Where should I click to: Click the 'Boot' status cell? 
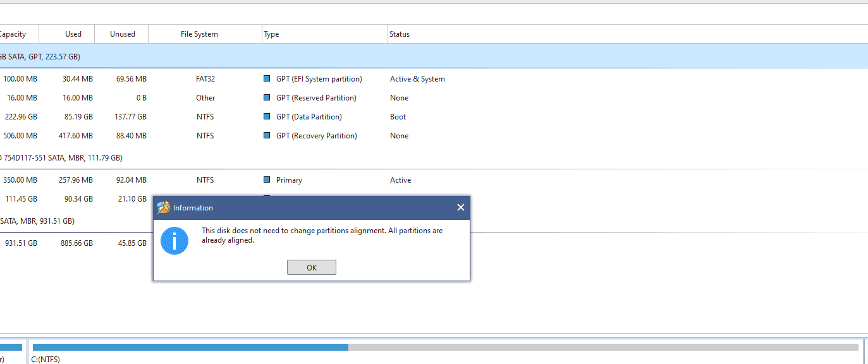(398, 117)
